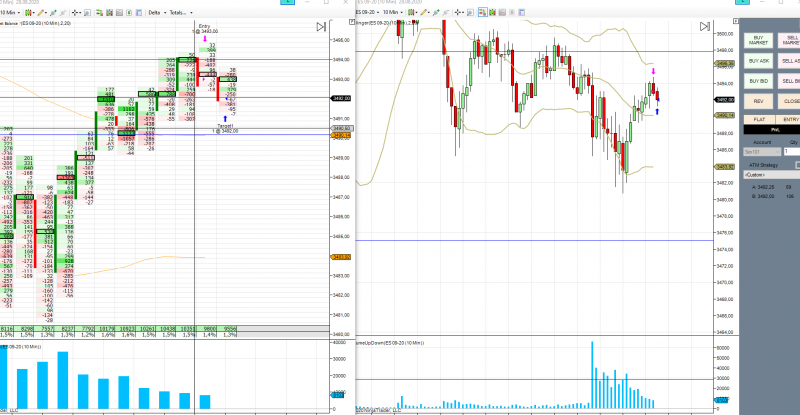Screen dimensions: 800x415
Task: Jump to latest bar on the left chart
Action: [321, 27]
